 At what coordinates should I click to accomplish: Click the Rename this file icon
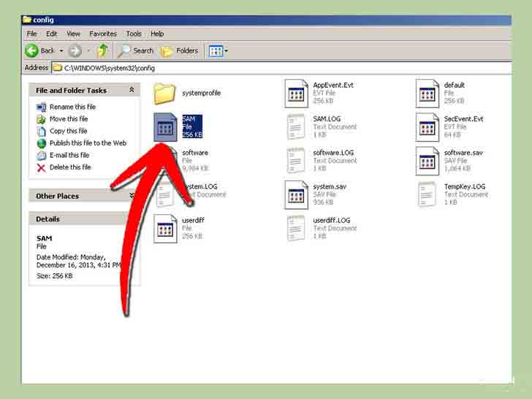coord(41,107)
